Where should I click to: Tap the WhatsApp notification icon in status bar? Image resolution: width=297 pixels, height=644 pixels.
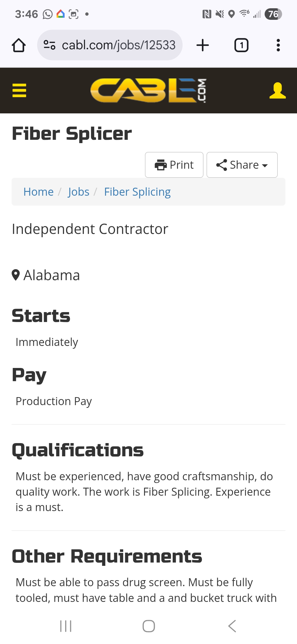click(48, 14)
